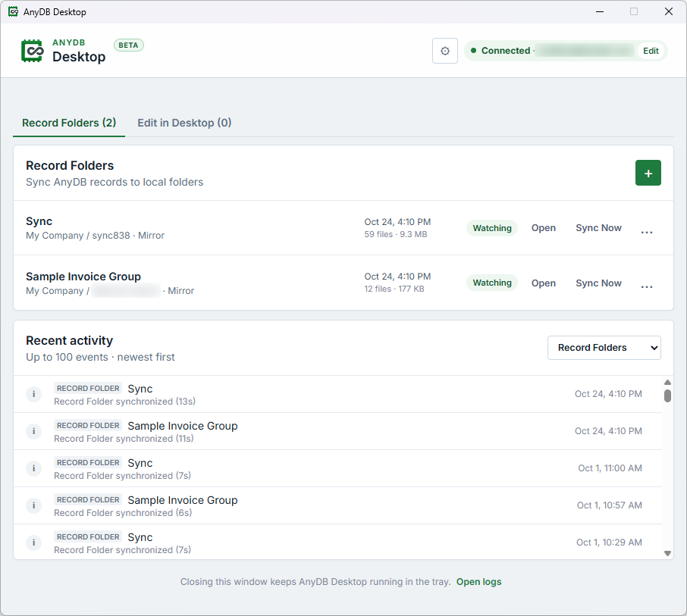This screenshot has width=687, height=616.
Task: Click "12 files · 177 KB" text
Action: (x=394, y=289)
